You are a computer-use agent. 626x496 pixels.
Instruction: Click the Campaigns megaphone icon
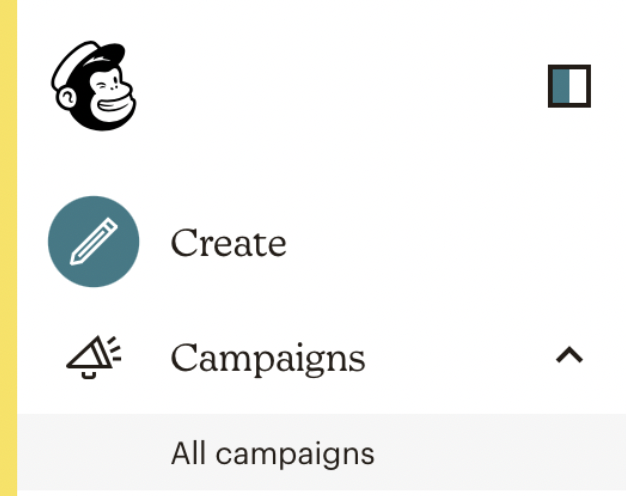pos(93,356)
